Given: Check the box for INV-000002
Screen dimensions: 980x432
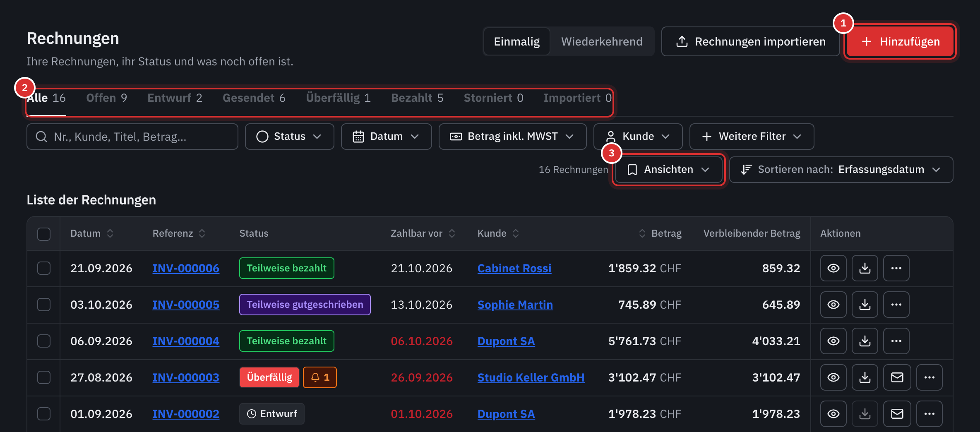Looking at the screenshot, I should [x=44, y=414].
